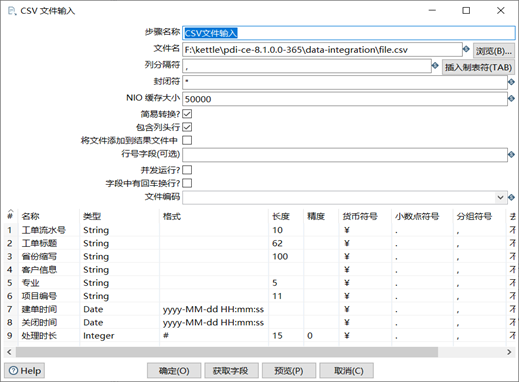Click the 确定(O) button
The image size is (519, 382).
click(x=174, y=371)
